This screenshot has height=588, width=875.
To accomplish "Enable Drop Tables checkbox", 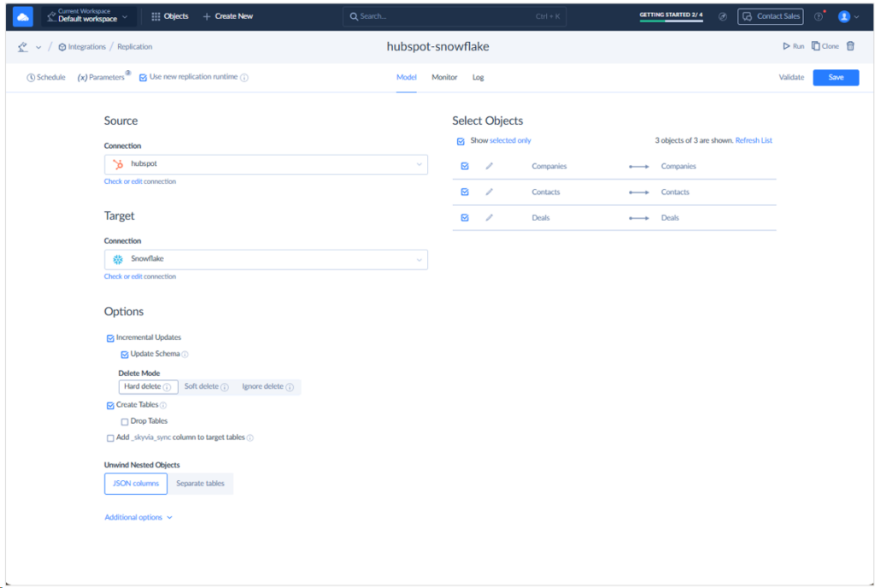I will pos(125,421).
